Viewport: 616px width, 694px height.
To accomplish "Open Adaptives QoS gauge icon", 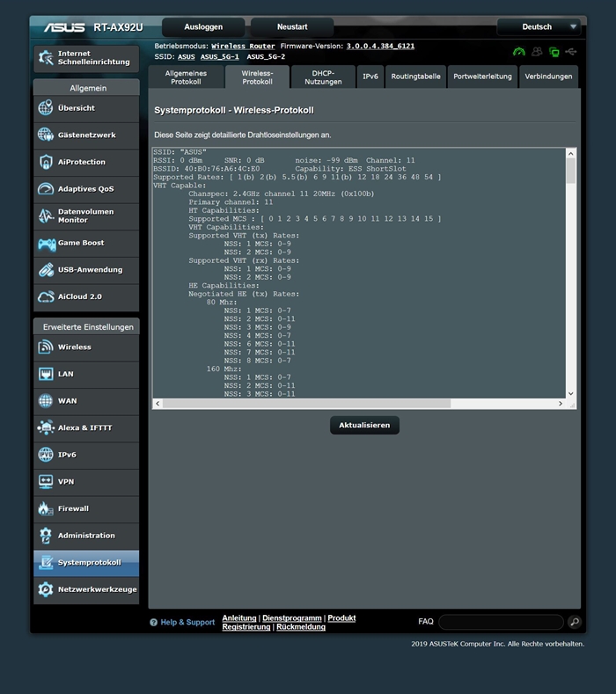I will click(46, 188).
